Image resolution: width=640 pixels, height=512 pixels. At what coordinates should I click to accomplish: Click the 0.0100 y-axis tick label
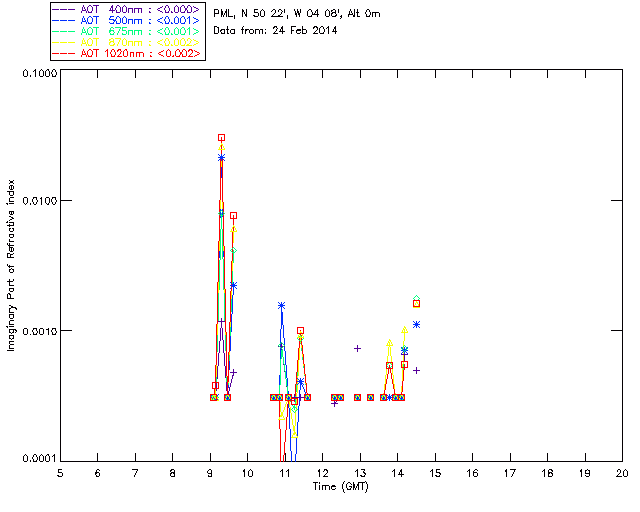pyautogui.click(x=39, y=201)
